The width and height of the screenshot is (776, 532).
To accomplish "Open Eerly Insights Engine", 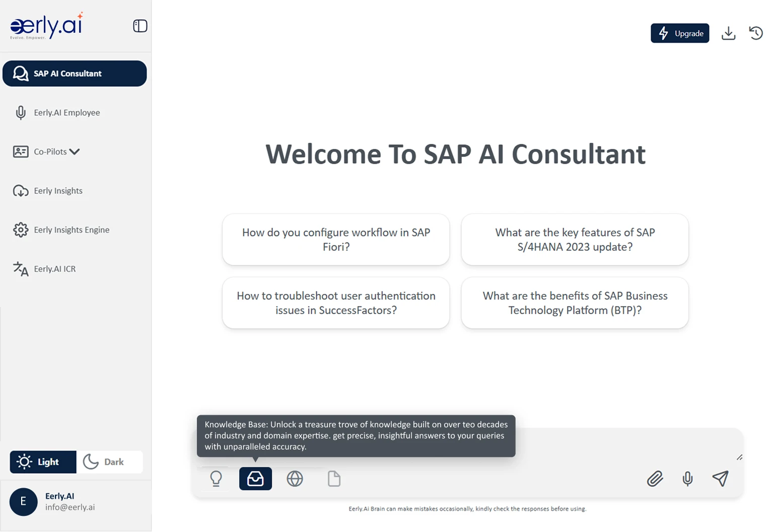I will click(71, 230).
